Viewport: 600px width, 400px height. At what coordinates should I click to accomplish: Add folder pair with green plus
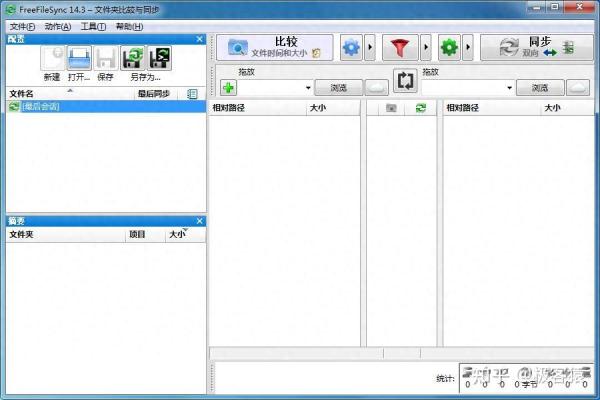[x=228, y=88]
